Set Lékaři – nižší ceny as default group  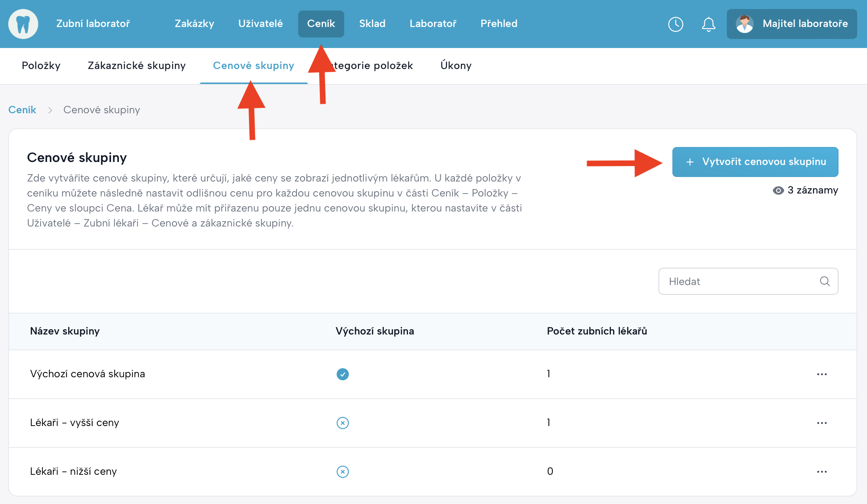pyautogui.click(x=342, y=472)
